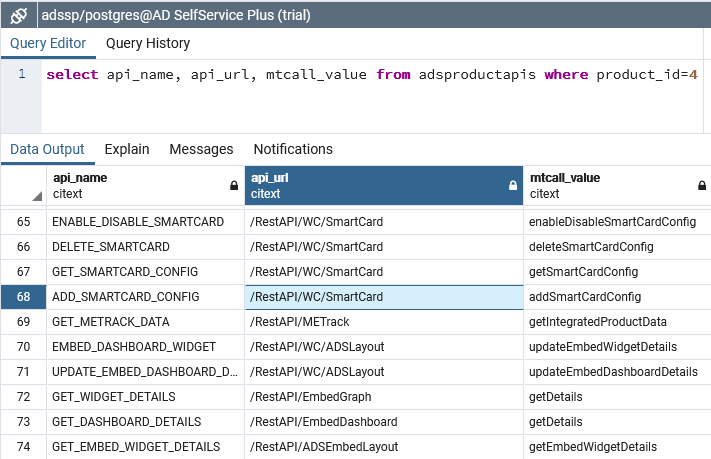Select the Data Output tab
711x459 pixels.
47,149
